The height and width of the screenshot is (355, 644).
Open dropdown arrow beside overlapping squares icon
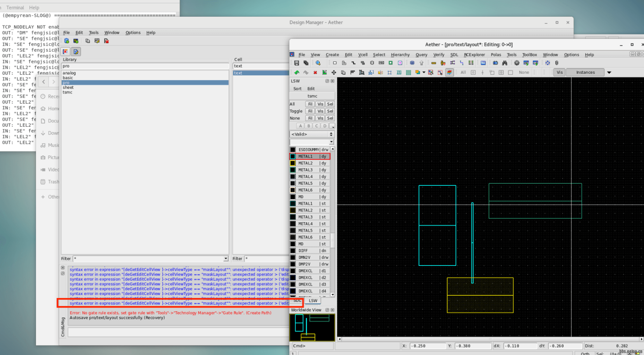tap(424, 72)
